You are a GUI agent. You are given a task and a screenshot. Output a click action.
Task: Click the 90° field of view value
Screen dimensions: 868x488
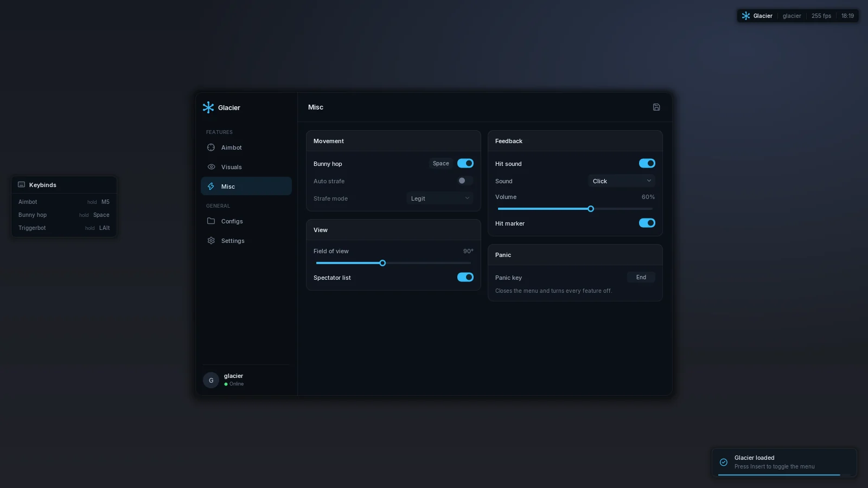tap(468, 251)
